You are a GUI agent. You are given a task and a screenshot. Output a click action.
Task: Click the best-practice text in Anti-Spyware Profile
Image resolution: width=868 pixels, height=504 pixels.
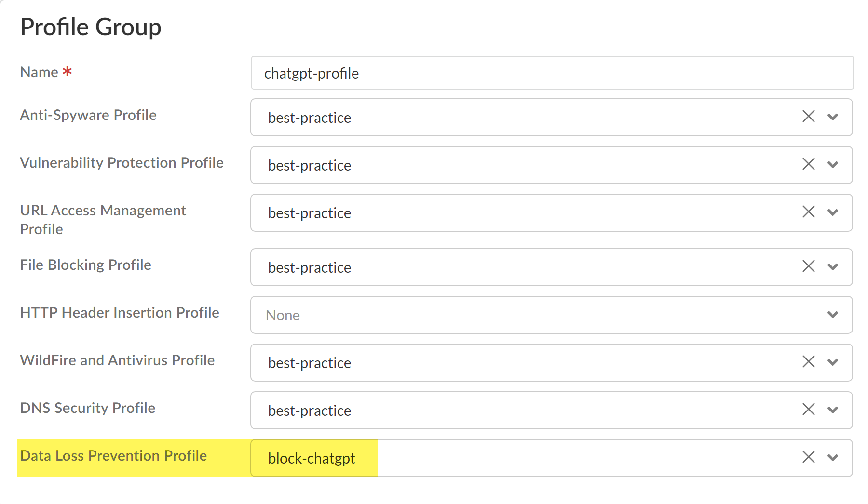pos(310,118)
